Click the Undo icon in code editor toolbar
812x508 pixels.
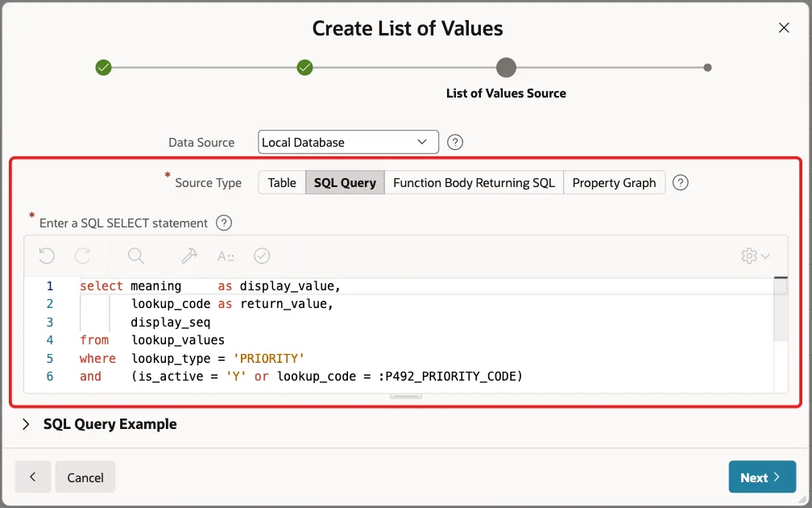point(47,256)
